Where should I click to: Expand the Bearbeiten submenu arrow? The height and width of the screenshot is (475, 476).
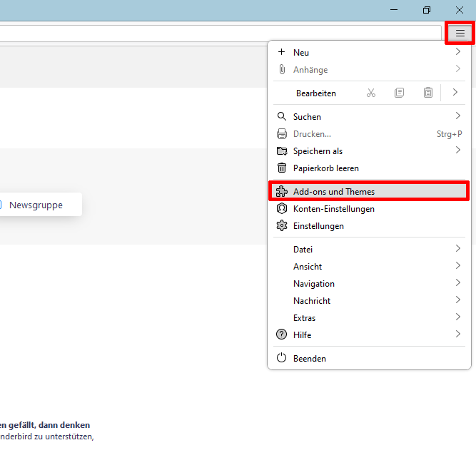[x=455, y=93]
